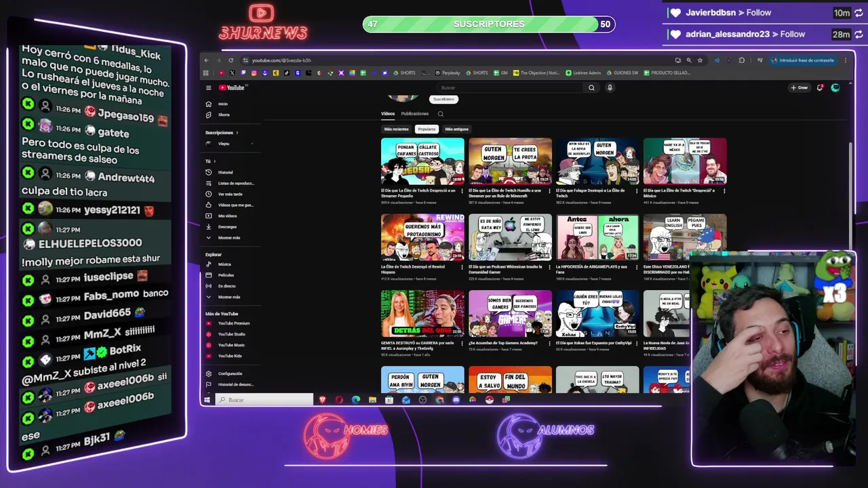The image size is (868, 488).
Task: Switch to the Publicaciones channel tab
Action: [414, 114]
